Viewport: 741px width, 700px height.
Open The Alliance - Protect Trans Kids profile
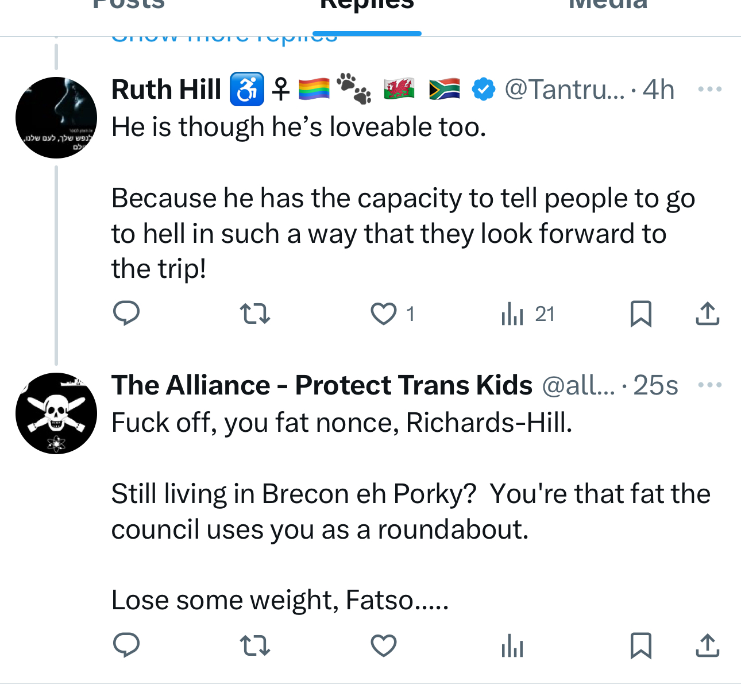pos(322,385)
